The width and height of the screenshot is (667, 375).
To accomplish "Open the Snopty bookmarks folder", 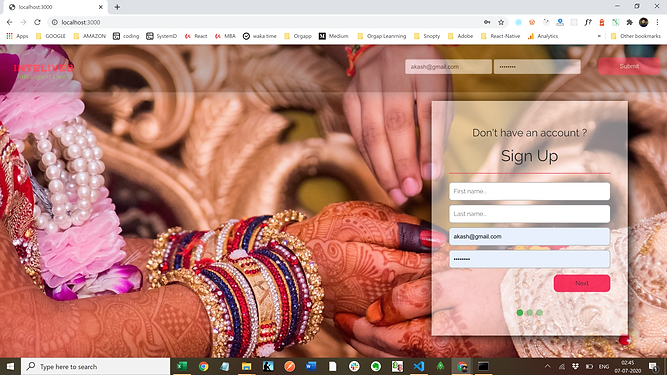I will point(427,36).
